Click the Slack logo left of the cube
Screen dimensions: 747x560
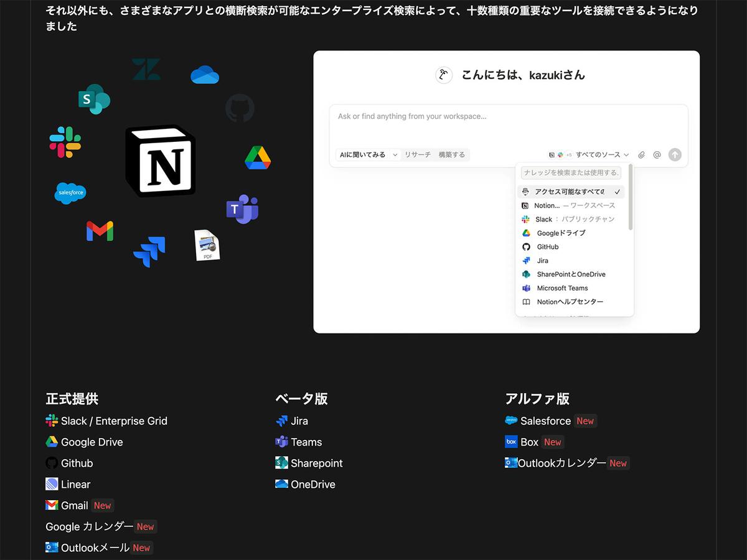point(65,142)
